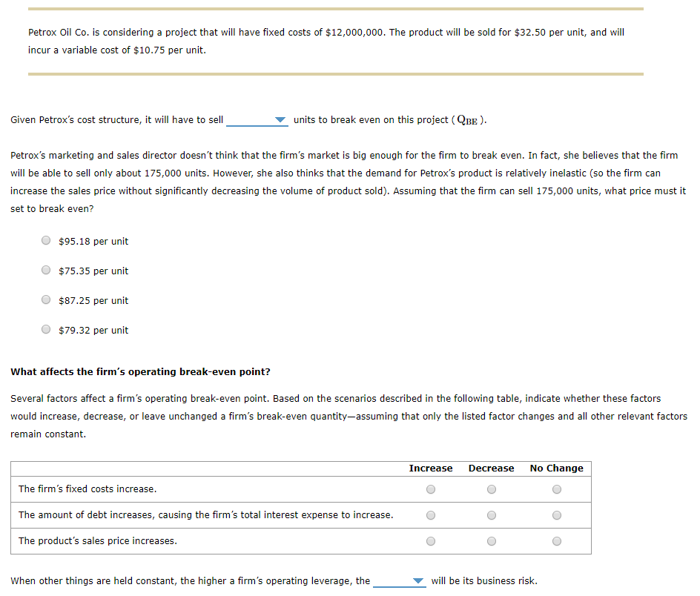700x596 pixels.
Task: Click the blank field before 'will be its business risk'
Action: tap(400, 581)
